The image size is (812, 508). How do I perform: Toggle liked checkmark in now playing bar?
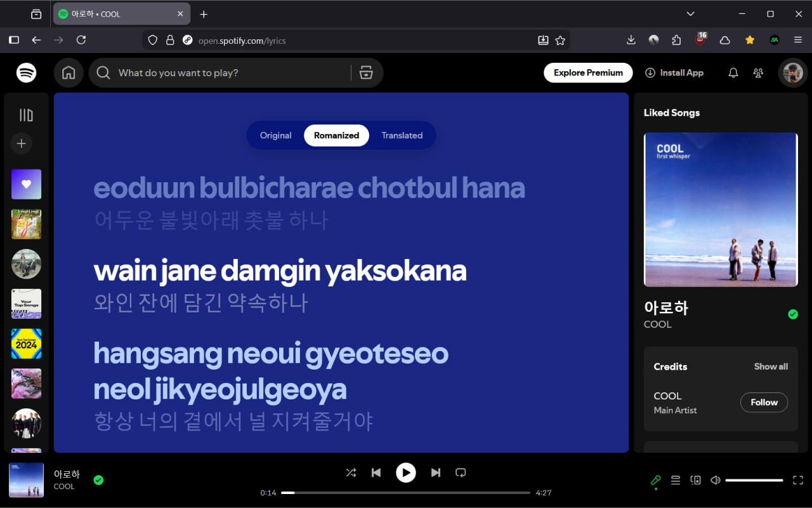click(x=98, y=480)
